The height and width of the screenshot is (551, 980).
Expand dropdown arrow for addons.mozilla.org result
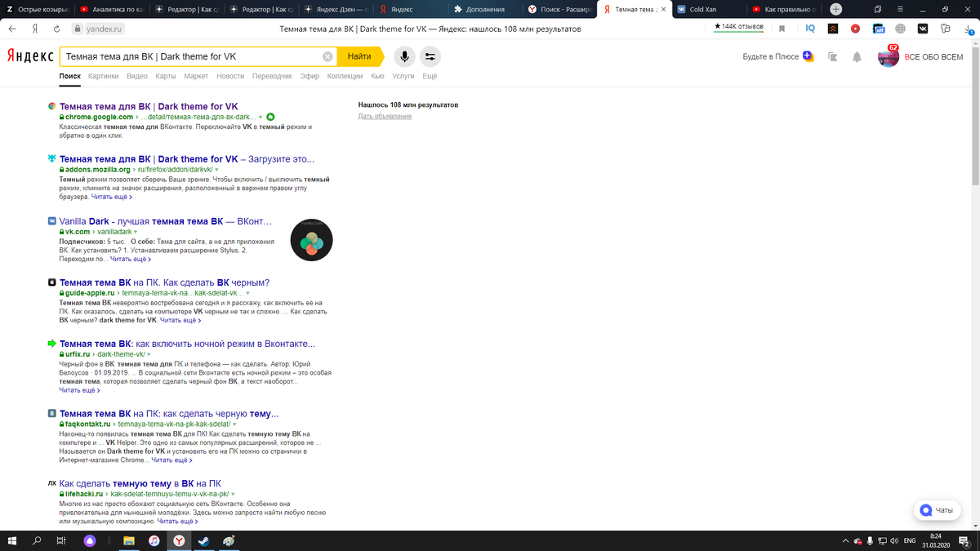click(x=216, y=170)
